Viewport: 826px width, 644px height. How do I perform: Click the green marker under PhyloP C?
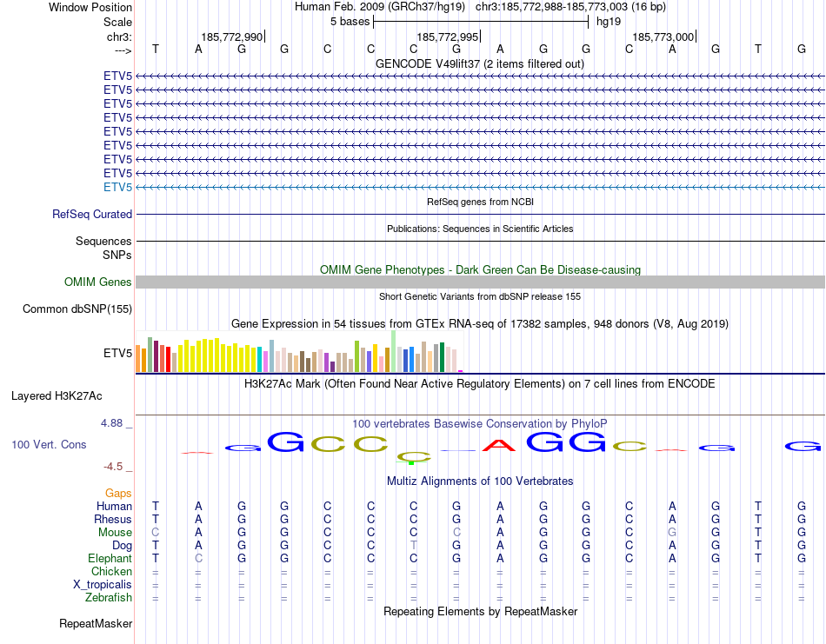(x=411, y=463)
